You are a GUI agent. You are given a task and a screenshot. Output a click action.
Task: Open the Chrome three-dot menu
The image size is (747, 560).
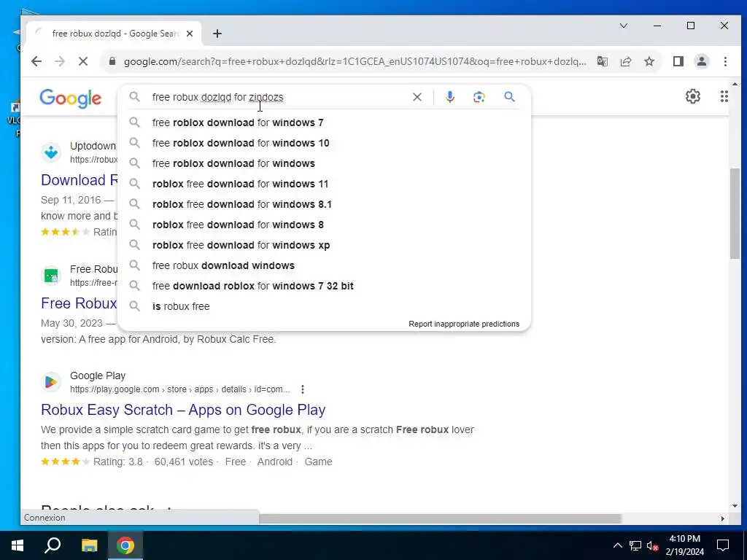click(x=725, y=61)
